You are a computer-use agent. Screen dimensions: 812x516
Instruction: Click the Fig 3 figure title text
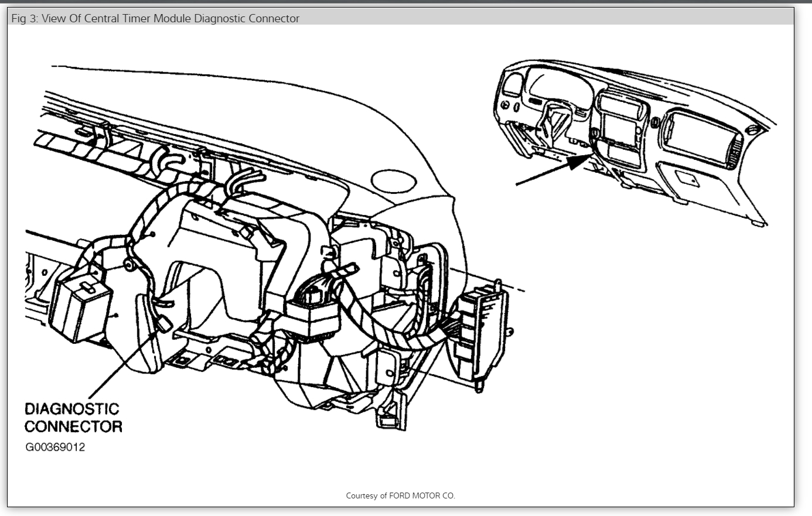point(155,18)
